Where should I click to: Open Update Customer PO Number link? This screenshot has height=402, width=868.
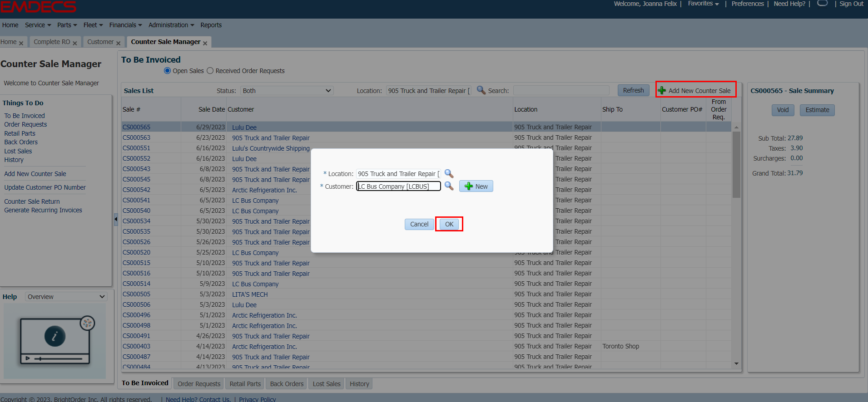pos(45,187)
